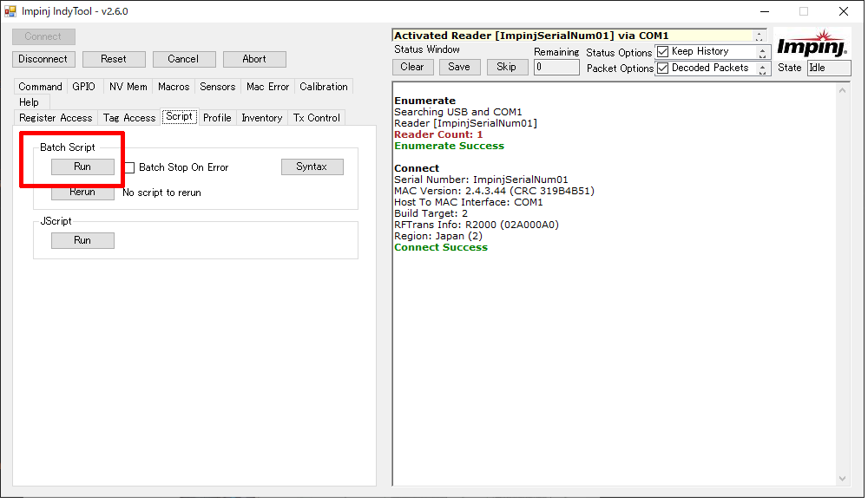The image size is (868, 503).
Task: Switch to the Macros tab
Action: 174,87
